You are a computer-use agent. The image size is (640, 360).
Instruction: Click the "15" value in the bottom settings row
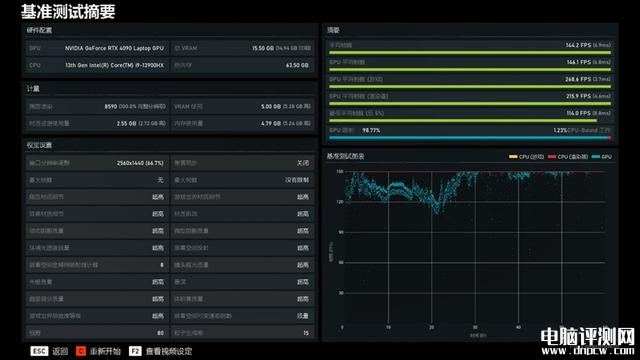point(306,333)
